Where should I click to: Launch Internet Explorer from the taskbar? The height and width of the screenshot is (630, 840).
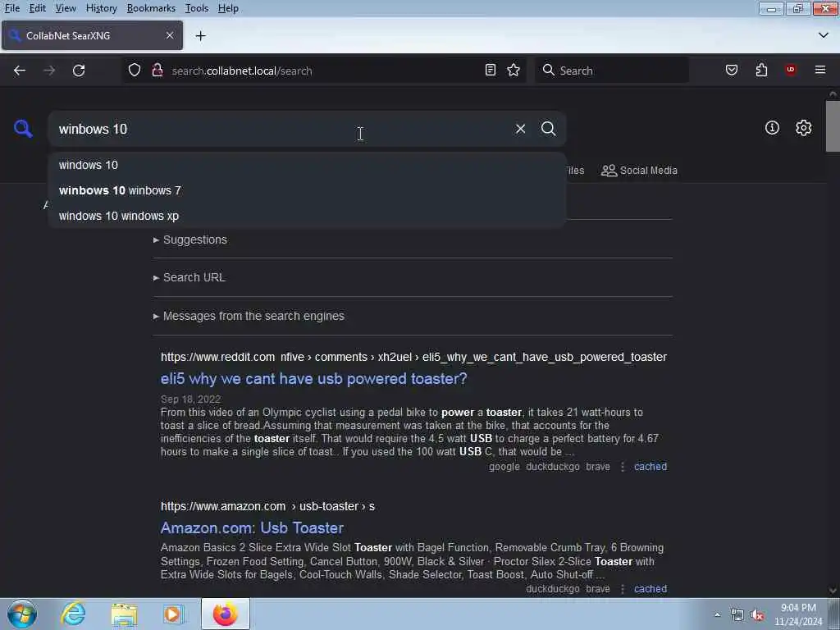(x=73, y=614)
